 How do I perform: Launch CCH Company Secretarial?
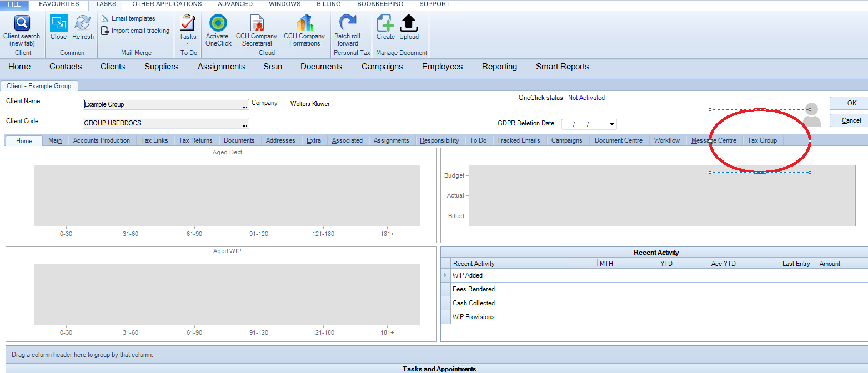click(x=257, y=31)
